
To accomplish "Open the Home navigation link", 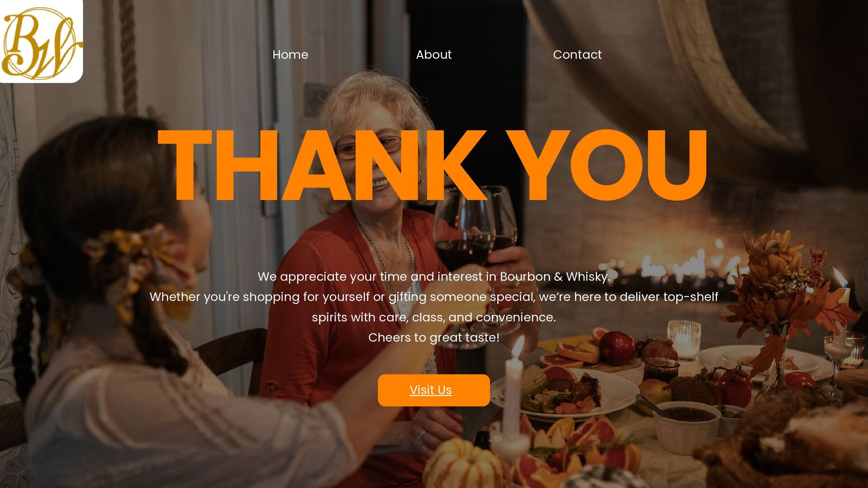I will click(x=290, y=55).
